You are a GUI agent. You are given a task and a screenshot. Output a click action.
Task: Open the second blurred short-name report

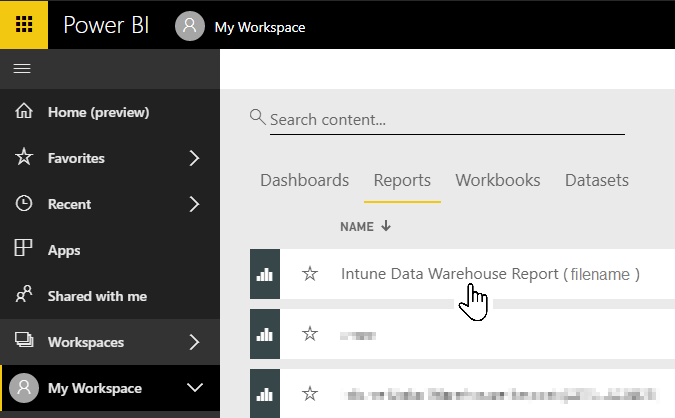tap(358, 335)
